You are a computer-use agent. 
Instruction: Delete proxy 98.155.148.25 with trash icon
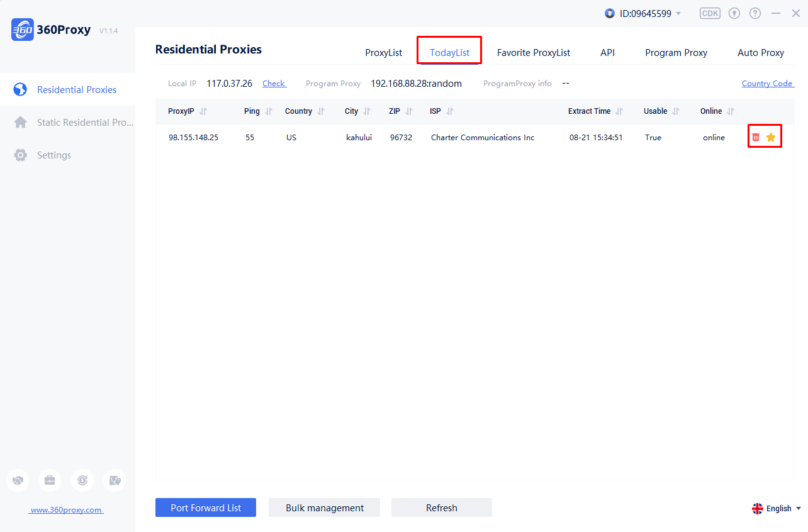(x=756, y=137)
